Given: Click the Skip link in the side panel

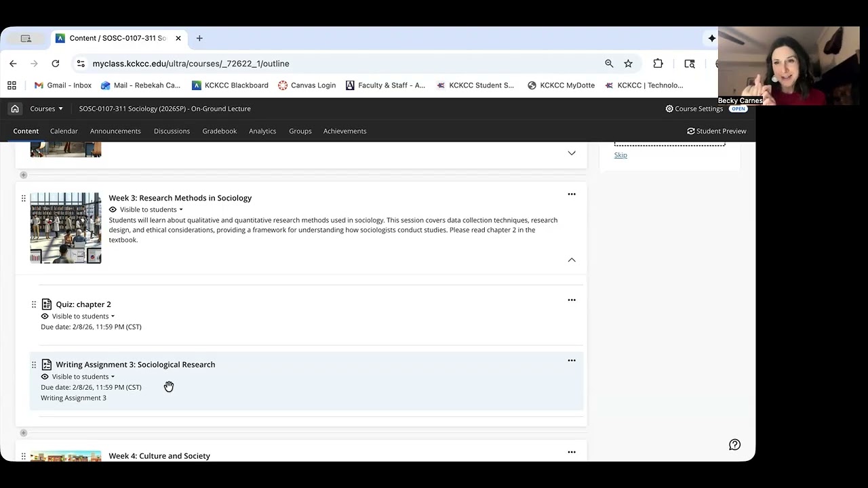Looking at the screenshot, I should click(620, 155).
